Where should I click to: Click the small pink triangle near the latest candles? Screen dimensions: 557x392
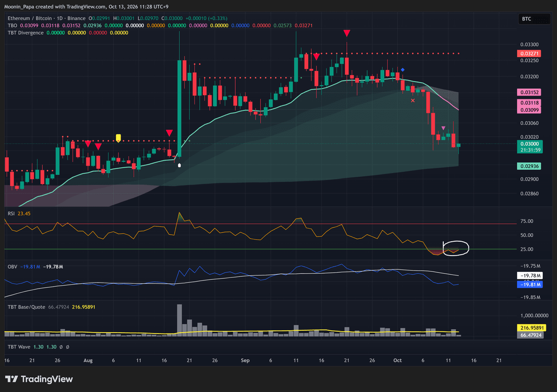coord(443,128)
